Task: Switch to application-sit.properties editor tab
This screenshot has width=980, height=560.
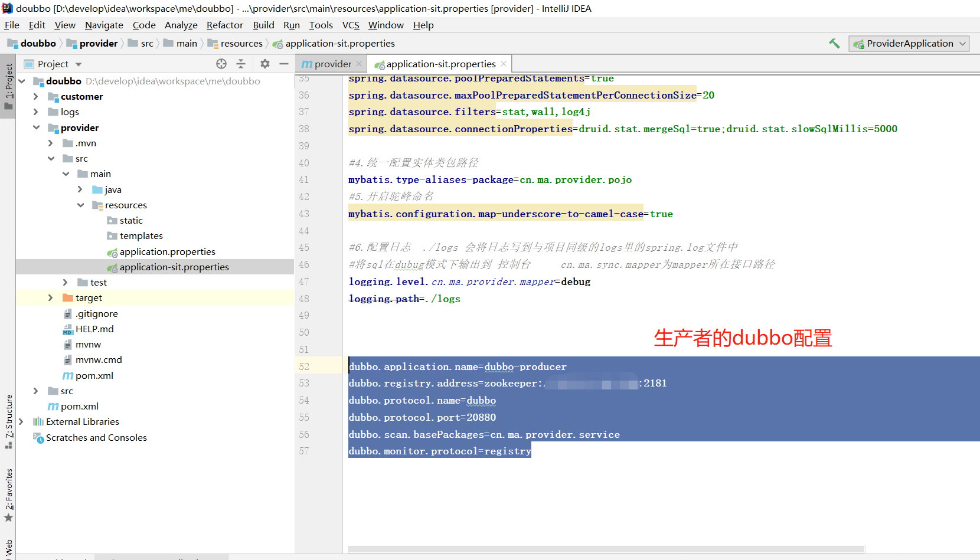Action: pyautogui.click(x=441, y=64)
